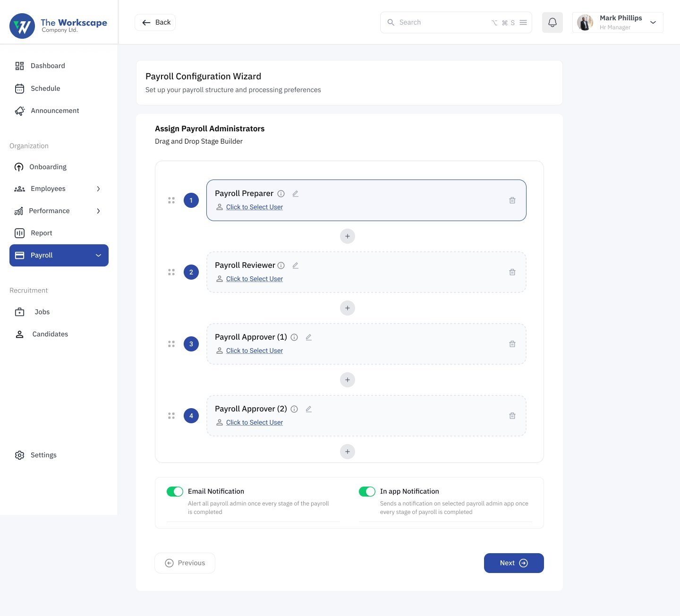Show info for Payroll Approver (2)
Screen dimensions: 680x616
[x=294, y=409]
